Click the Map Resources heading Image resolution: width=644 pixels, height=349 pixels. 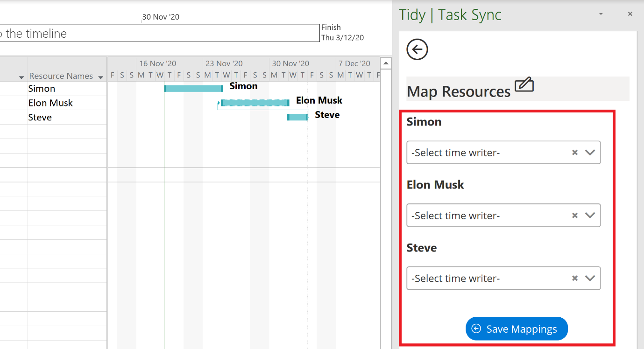coord(459,91)
